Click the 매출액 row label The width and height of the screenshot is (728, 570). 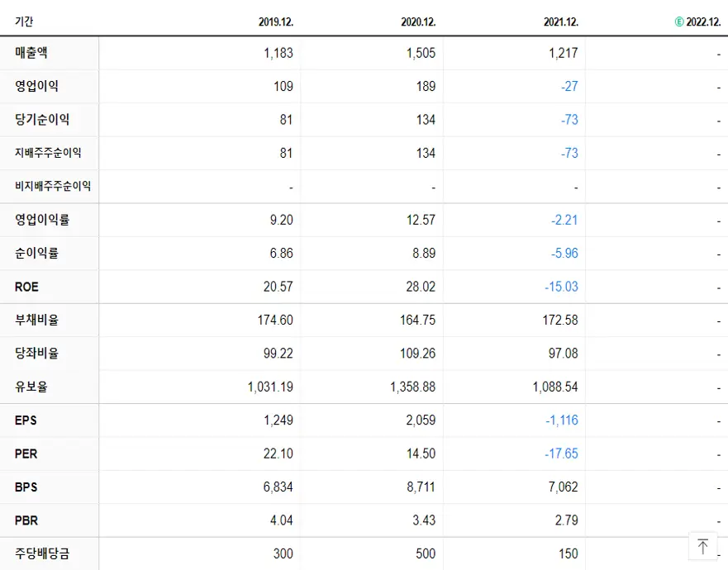coord(31,52)
